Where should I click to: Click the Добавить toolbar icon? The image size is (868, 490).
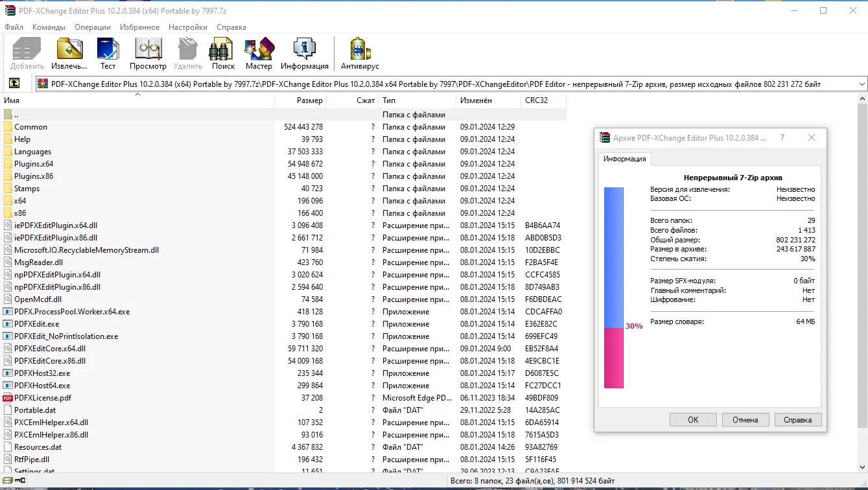pyautogui.click(x=27, y=49)
